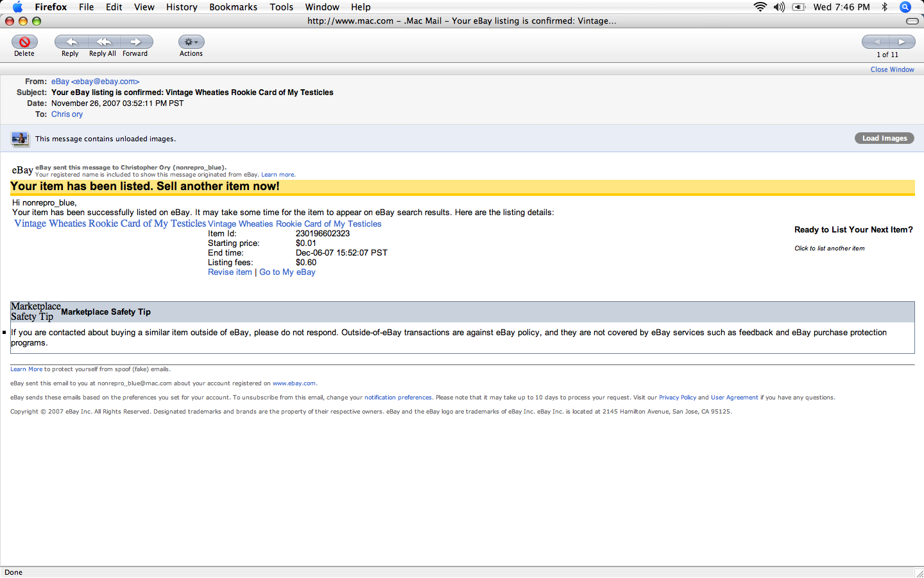Click the Reply All icon

pos(103,42)
